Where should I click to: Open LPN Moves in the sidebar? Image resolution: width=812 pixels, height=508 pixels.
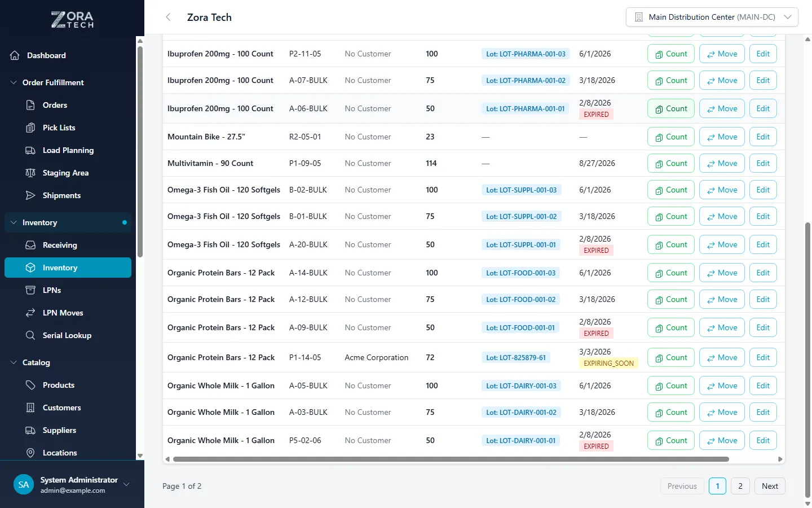(x=63, y=313)
